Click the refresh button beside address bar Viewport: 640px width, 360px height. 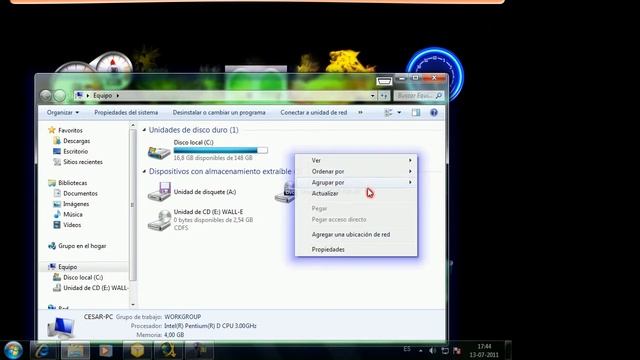pyautogui.click(x=384, y=96)
